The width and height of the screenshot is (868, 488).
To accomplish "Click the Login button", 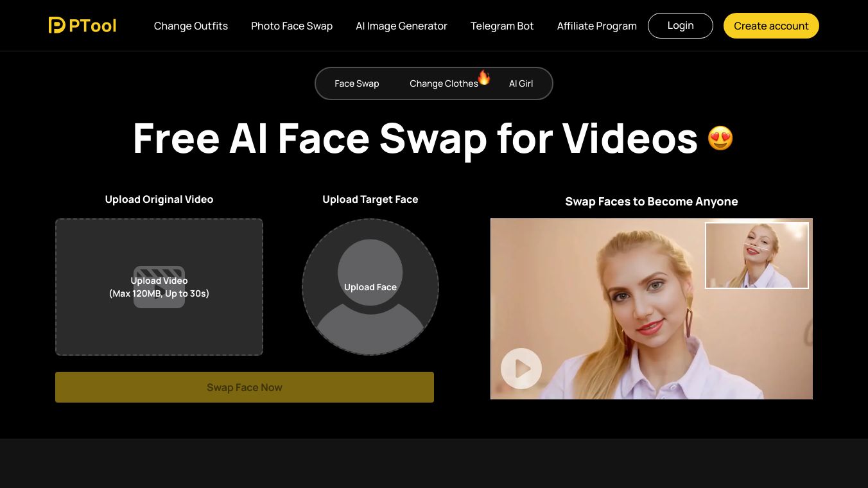I will (681, 26).
